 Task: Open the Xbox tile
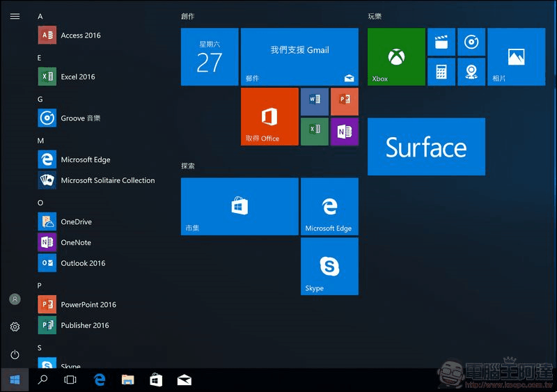396,57
